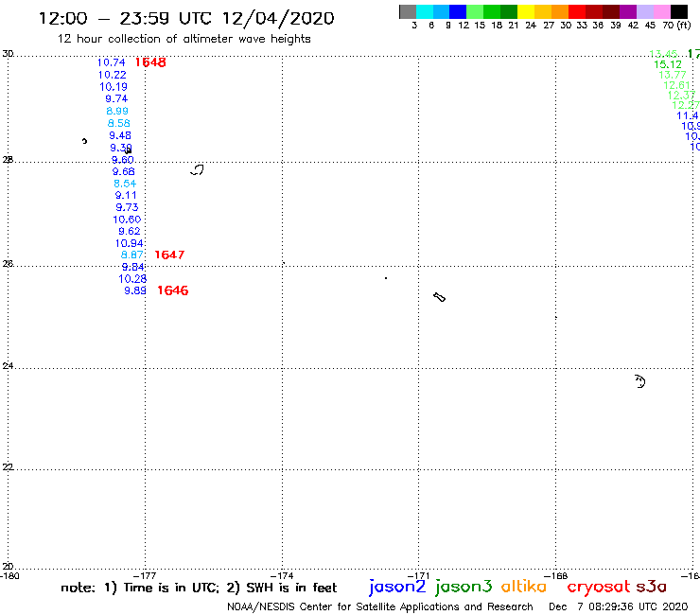Viewport: 700px width, 615px height.
Task: Click the wave height value 9.74
Action: click(116, 98)
